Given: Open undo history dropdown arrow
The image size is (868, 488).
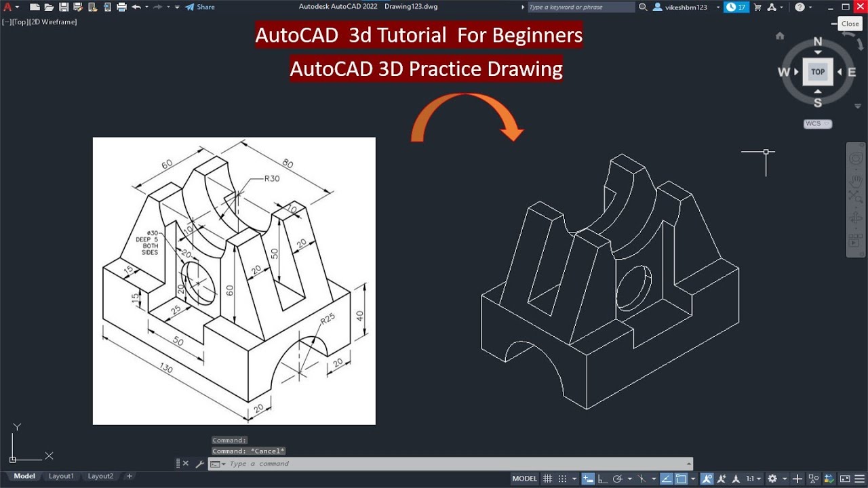Looking at the screenshot, I should 146,7.
